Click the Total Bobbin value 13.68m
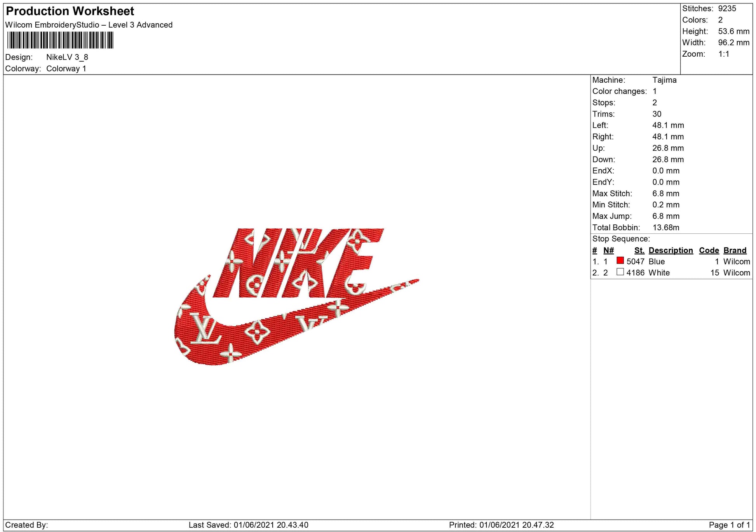The height and width of the screenshot is (532, 756). 665,228
